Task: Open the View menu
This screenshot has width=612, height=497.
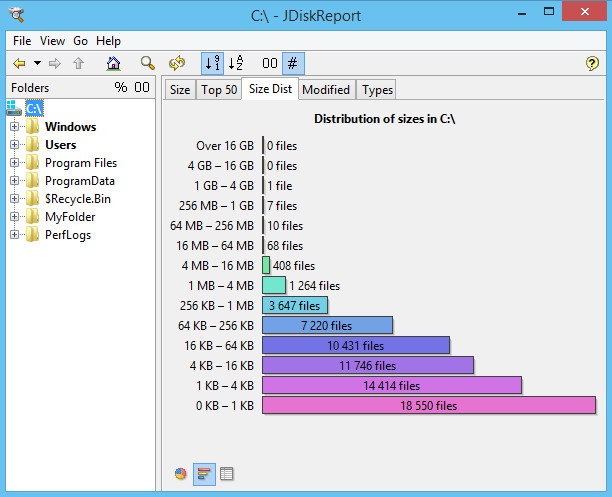Action: tap(52, 41)
